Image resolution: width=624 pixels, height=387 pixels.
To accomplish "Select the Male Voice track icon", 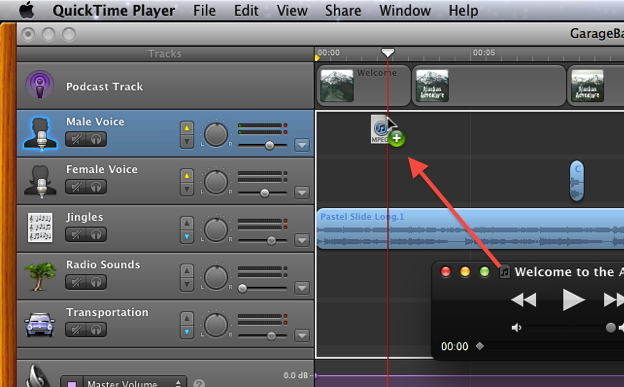I will [40, 133].
